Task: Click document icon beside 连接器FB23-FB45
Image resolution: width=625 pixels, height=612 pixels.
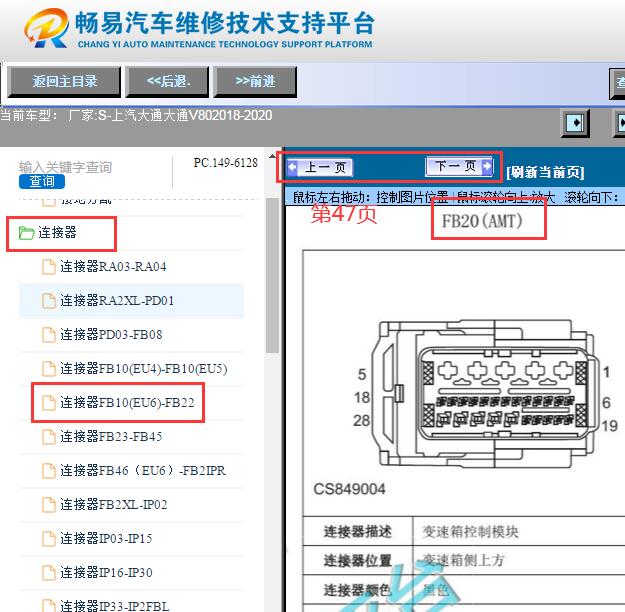Action: point(49,437)
